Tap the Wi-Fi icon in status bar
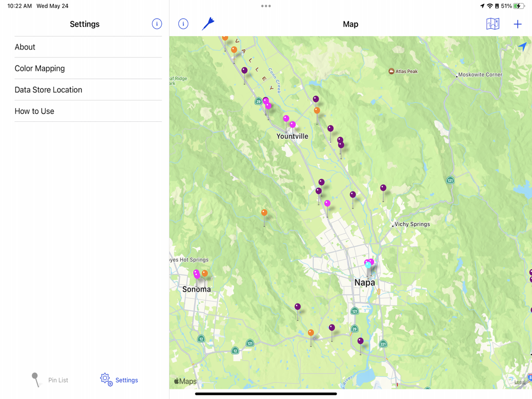Viewport: 532px width, 399px height. [489, 6]
